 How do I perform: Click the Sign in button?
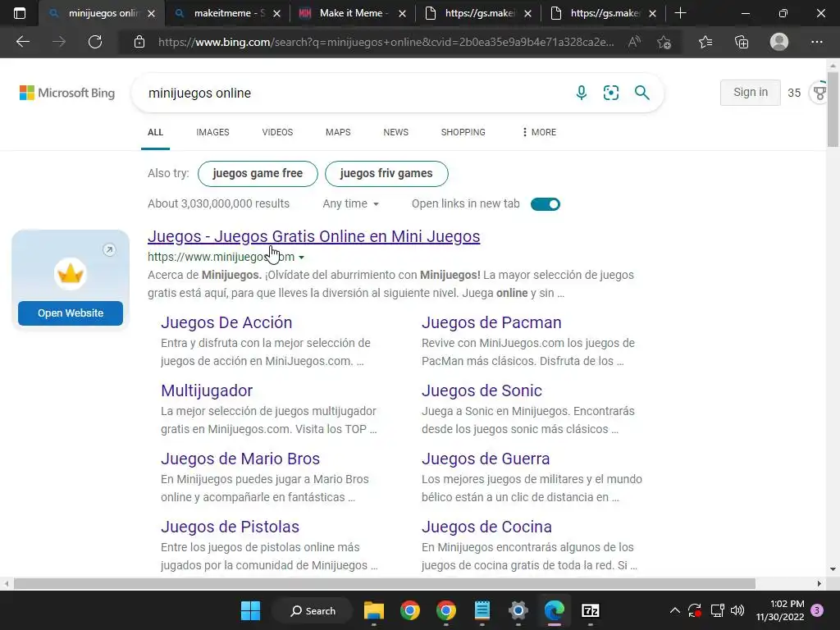(x=750, y=92)
